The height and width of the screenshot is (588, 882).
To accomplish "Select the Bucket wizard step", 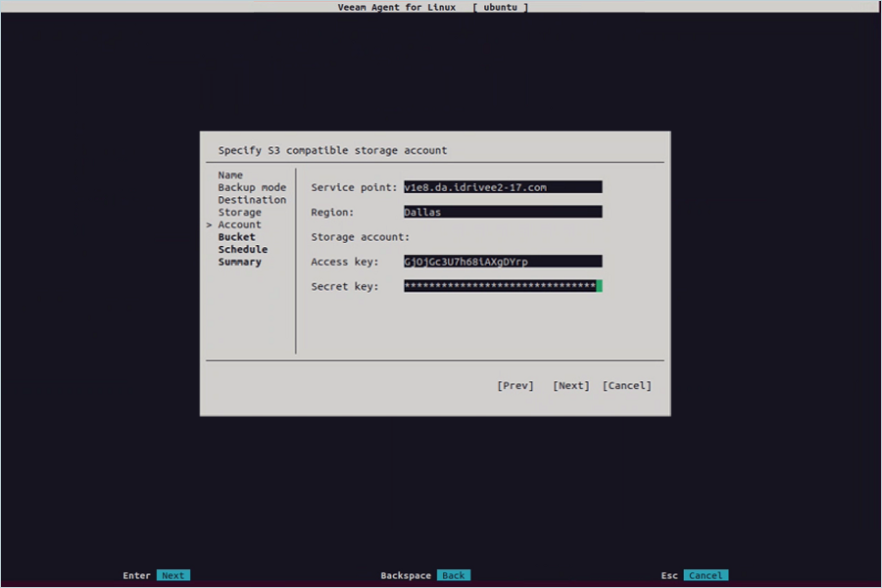I will point(237,237).
